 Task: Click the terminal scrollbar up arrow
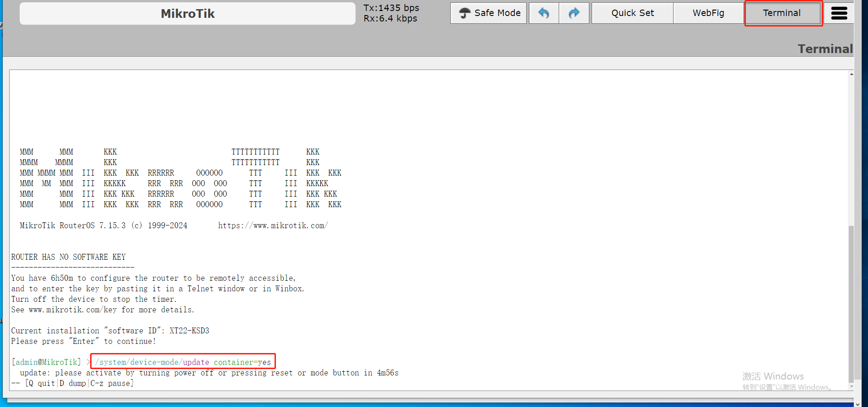point(851,74)
